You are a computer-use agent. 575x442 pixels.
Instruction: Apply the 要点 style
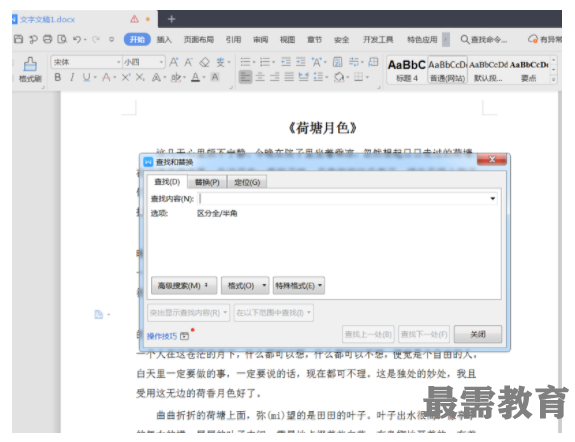coord(528,70)
